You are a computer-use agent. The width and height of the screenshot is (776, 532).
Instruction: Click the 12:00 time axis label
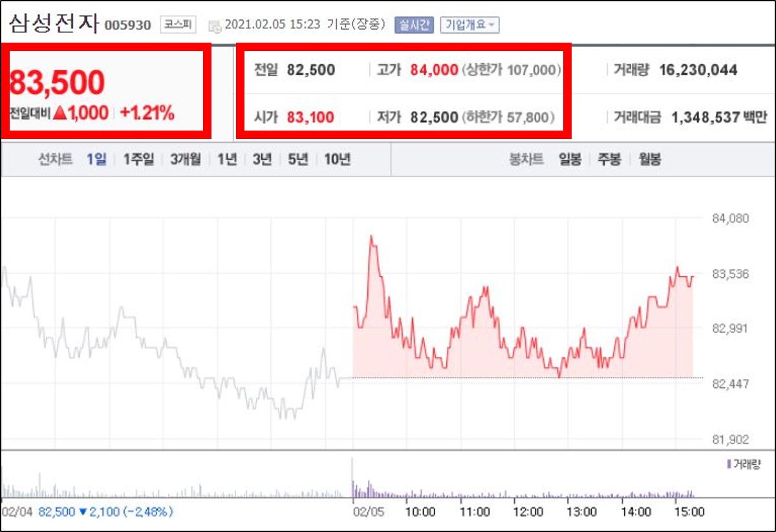528,512
